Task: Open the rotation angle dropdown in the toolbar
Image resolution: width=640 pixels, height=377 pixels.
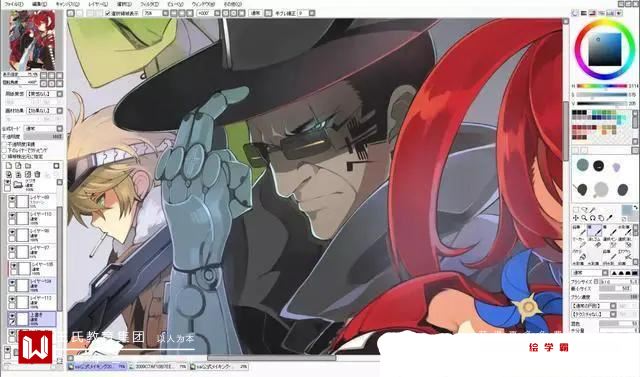Action: (x=218, y=13)
